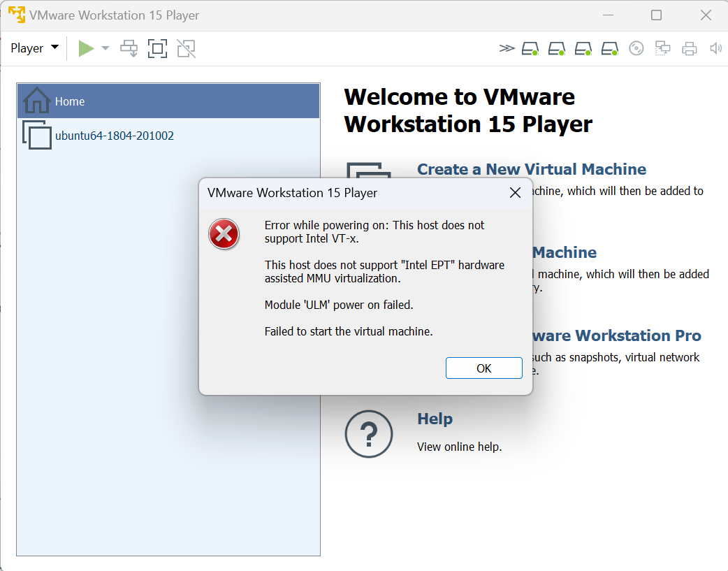The height and width of the screenshot is (571, 728).
Task: Click the 'View online help.' text
Action: [459, 447]
